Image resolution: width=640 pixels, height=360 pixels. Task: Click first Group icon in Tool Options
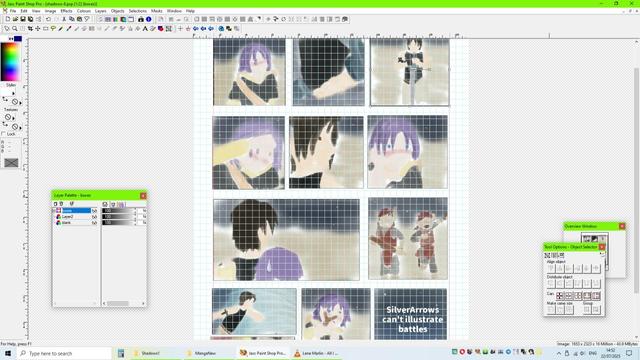[587, 310]
